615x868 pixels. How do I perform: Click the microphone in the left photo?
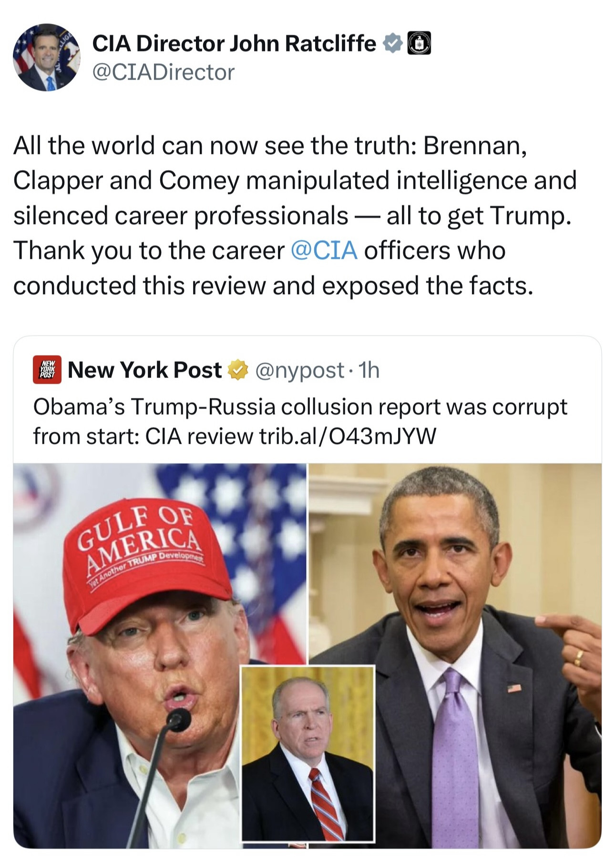pyautogui.click(x=179, y=720)
